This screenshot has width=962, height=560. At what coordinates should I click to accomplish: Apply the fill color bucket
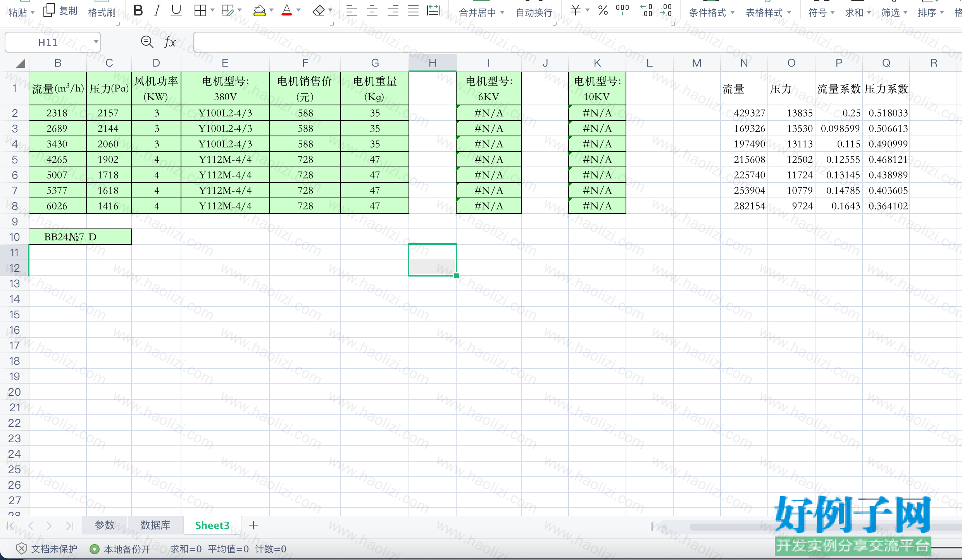pyautogui.click(x=259, y=10)
